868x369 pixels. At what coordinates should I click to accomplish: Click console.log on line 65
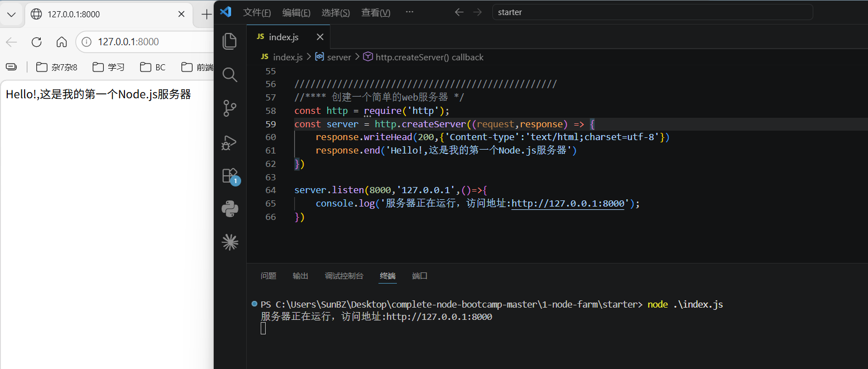click(345, 204)
